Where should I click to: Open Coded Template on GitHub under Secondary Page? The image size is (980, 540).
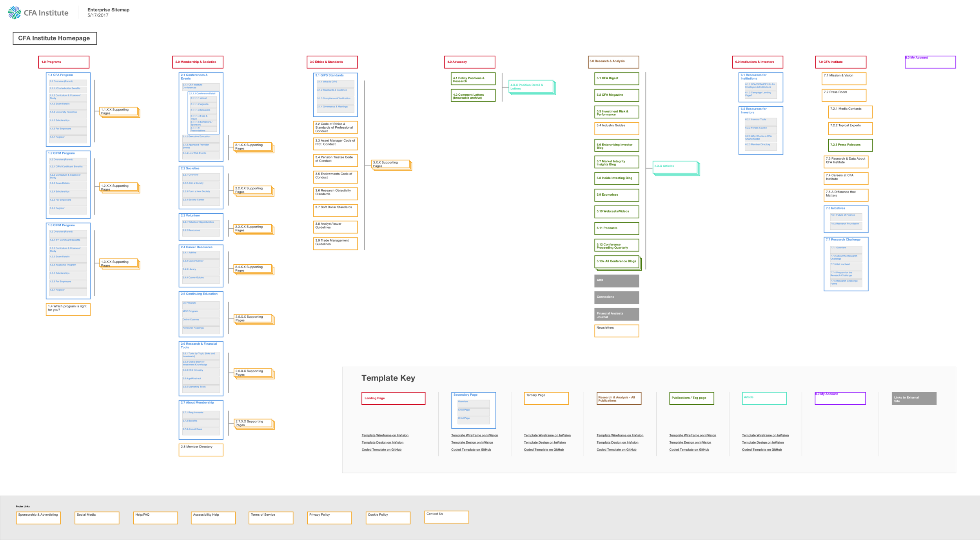click(471, 450)
